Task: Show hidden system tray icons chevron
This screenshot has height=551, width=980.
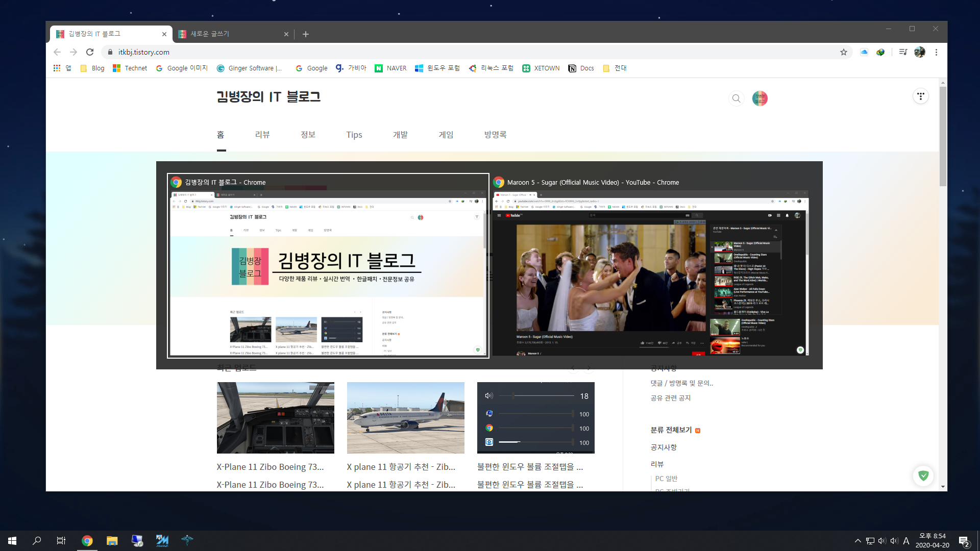Action: [x=857, y=541]
